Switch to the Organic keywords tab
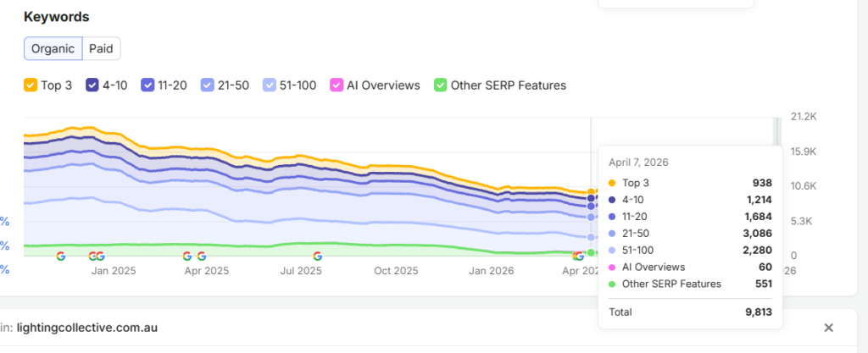868x353 pixels. coord(53,48)
